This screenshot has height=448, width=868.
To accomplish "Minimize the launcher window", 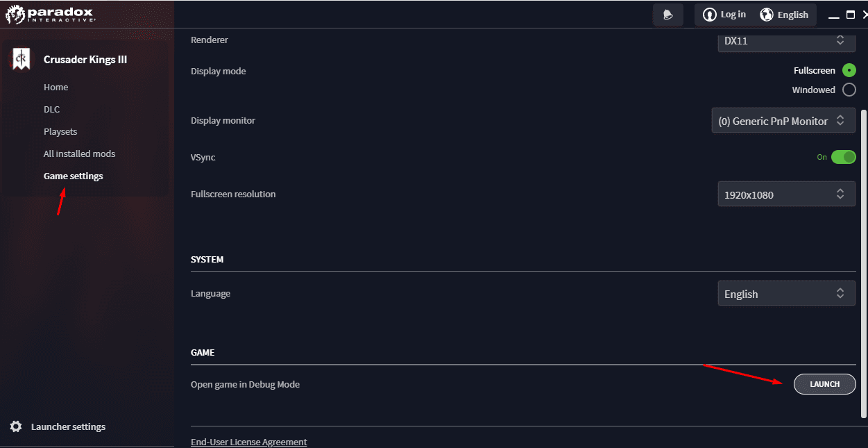I will 833,15.
